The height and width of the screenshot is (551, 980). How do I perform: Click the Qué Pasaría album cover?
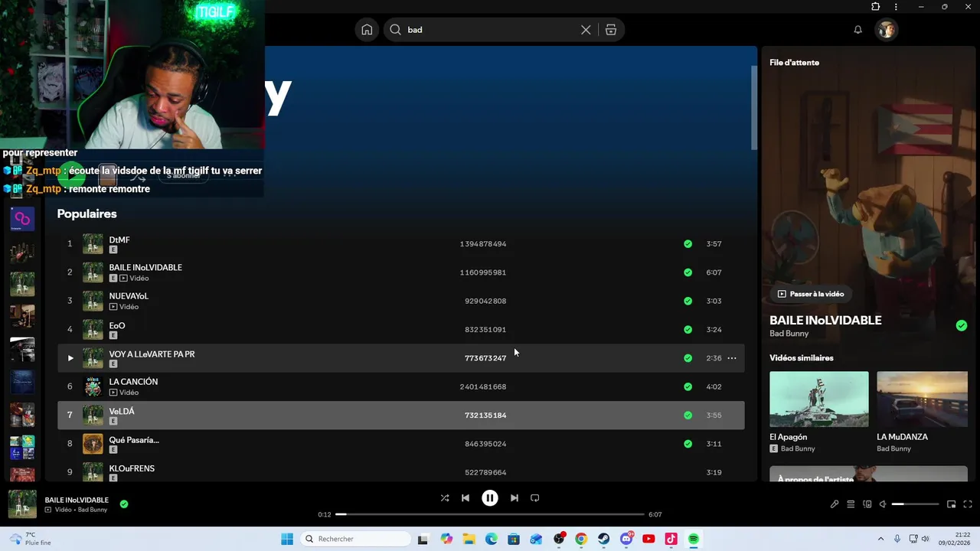[93, 444]
